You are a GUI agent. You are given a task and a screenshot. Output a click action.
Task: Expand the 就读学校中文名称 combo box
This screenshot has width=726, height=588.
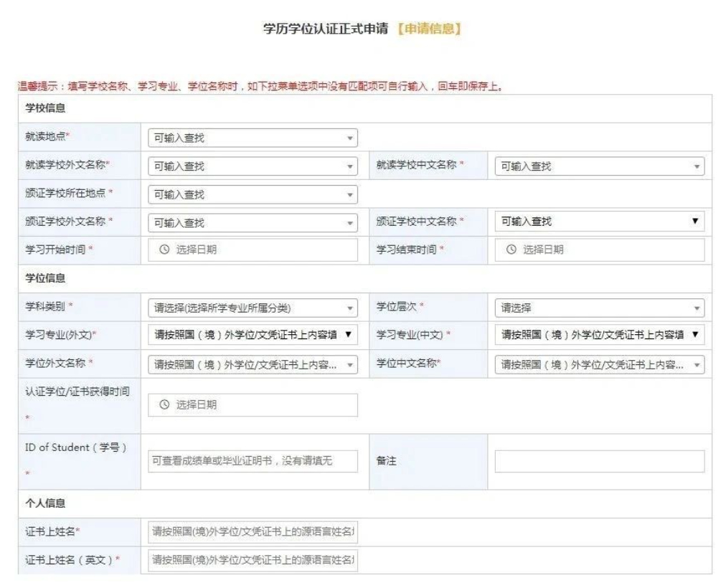tap(599, 166)
